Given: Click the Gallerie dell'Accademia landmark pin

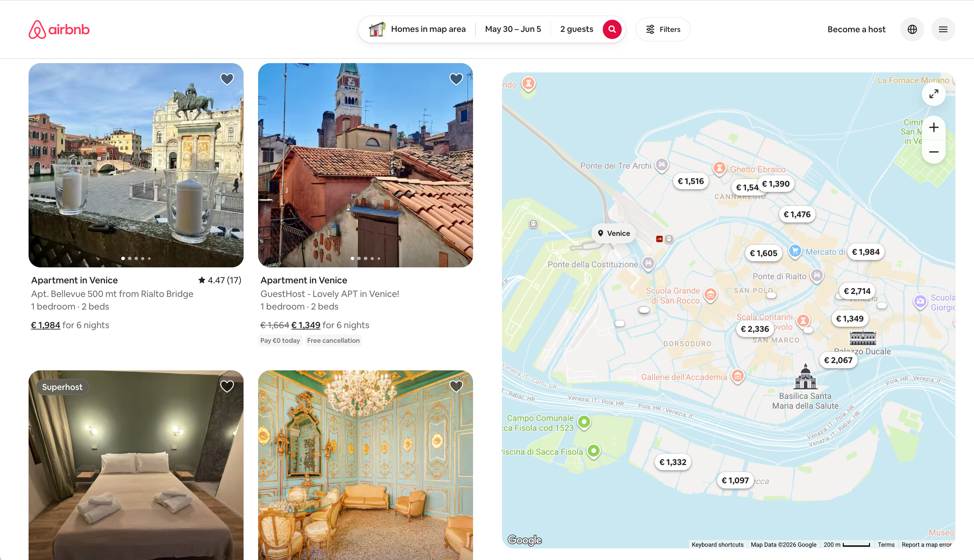Looking at the screenshot, I should (737, 376).
